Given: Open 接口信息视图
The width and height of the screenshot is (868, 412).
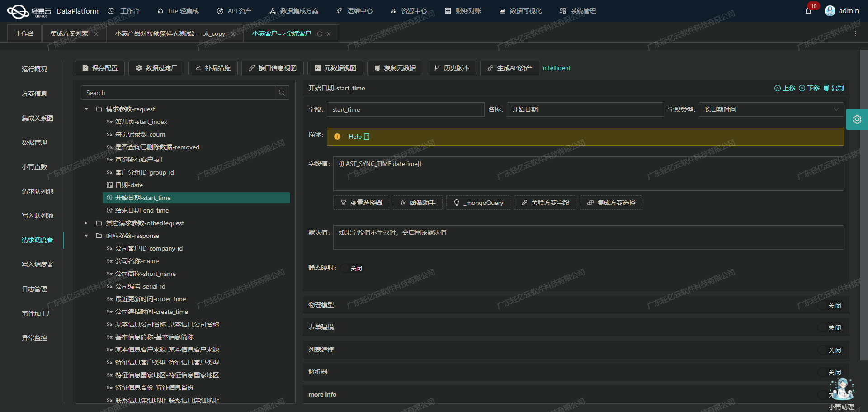Looking at the screenshot, I should [273, 68].
